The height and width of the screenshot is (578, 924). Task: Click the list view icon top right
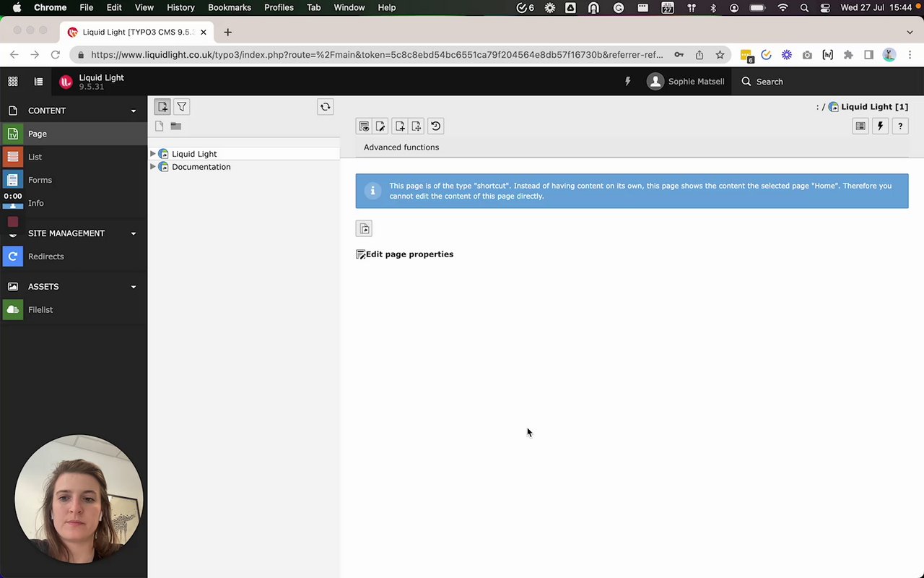coord(860,126)
